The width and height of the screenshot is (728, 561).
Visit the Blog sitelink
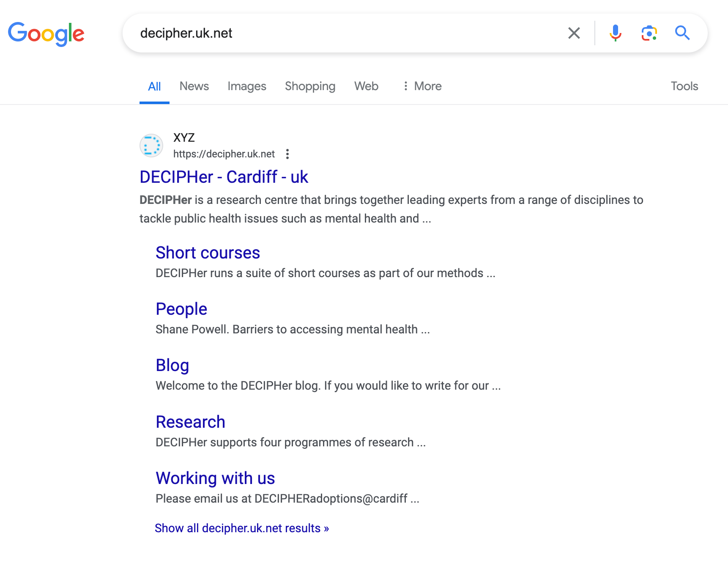pos(172,365)
